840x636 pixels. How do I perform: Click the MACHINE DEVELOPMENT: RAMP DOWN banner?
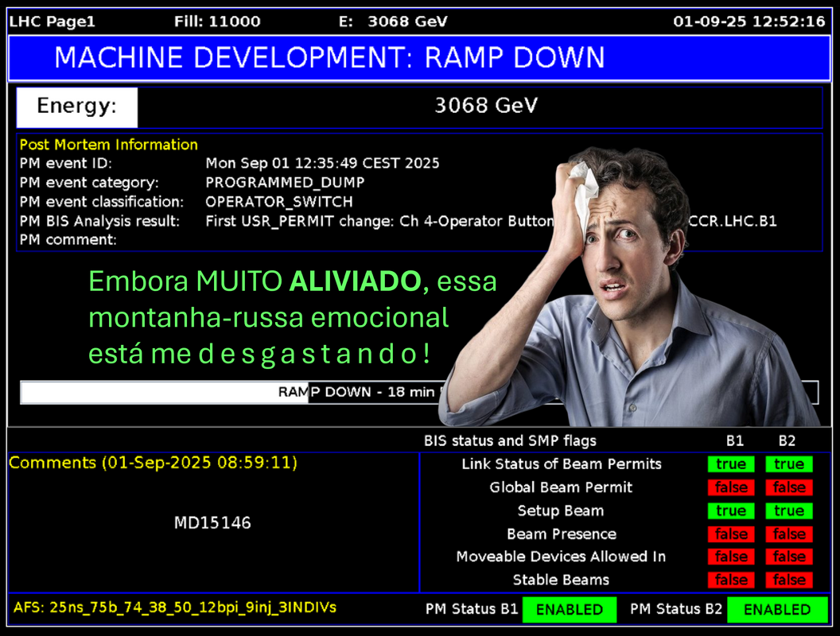point(419,58)
